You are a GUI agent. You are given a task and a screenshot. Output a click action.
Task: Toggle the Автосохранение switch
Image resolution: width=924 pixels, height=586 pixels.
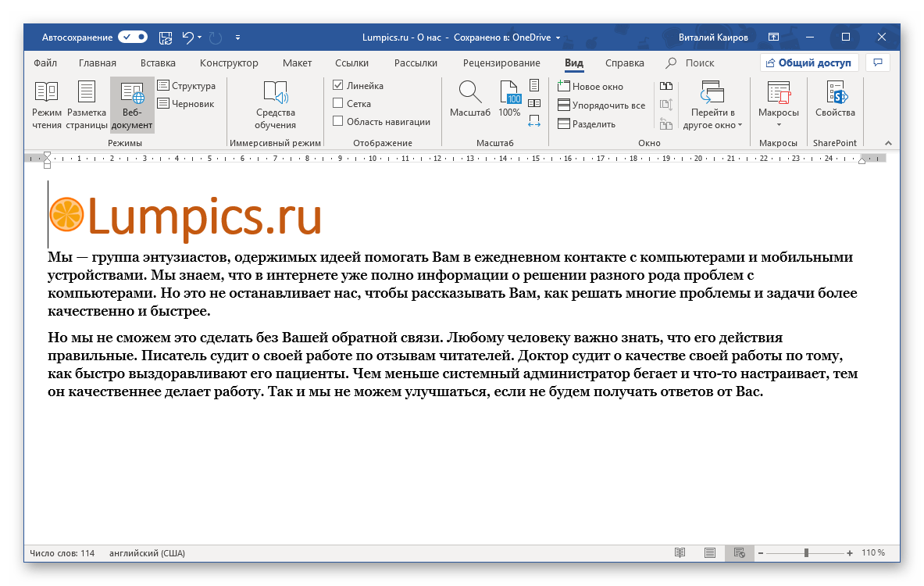[133, 37]
